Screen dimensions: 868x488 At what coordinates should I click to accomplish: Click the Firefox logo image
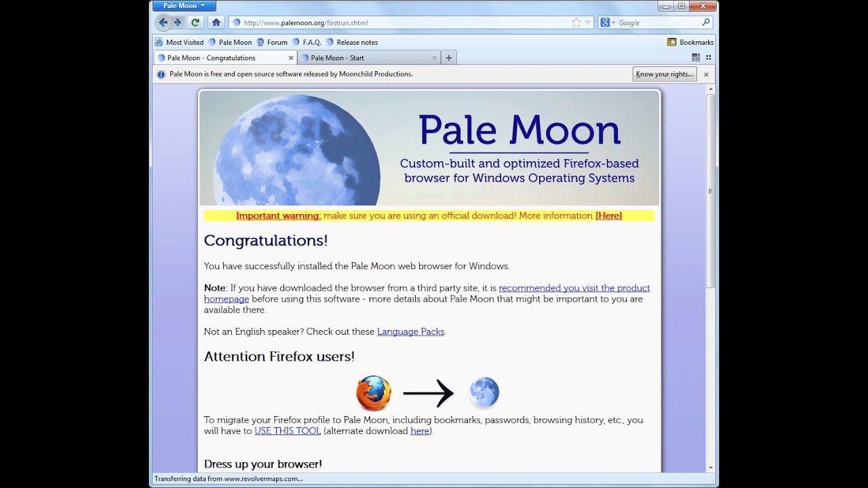(x=374, y=393)
